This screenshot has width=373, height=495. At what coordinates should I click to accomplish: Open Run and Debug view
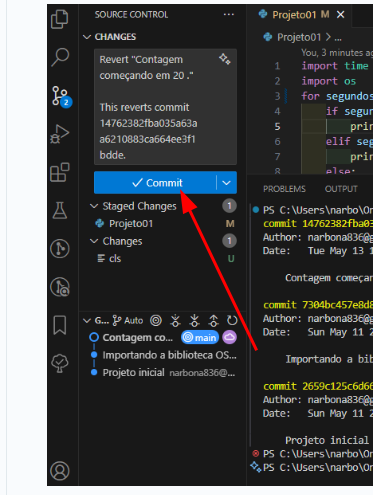coord(60,134)
